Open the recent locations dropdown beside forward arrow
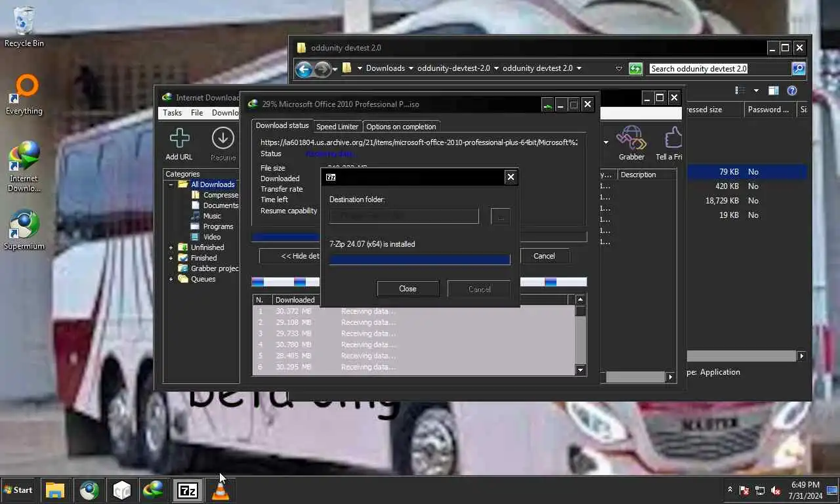 335,68
